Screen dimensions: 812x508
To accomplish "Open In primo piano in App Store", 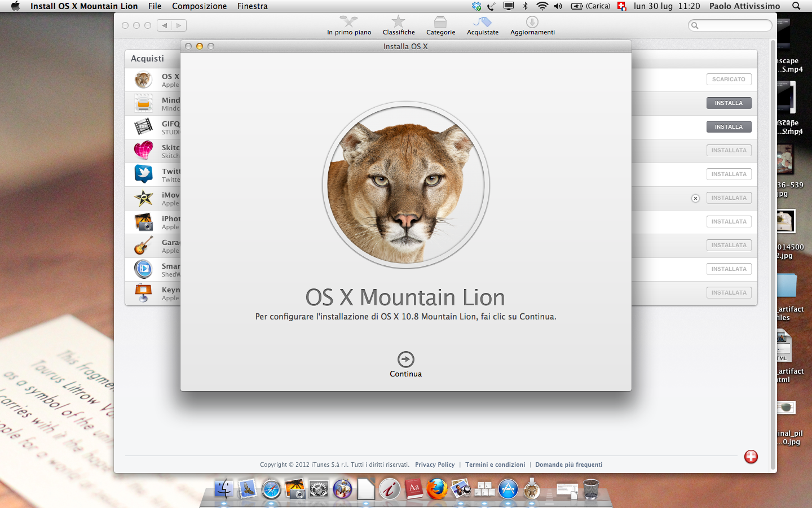I will coord(349,25).
